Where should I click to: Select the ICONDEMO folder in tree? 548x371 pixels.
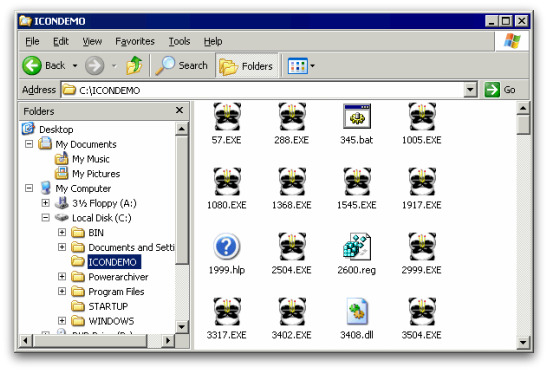(113, 262)
